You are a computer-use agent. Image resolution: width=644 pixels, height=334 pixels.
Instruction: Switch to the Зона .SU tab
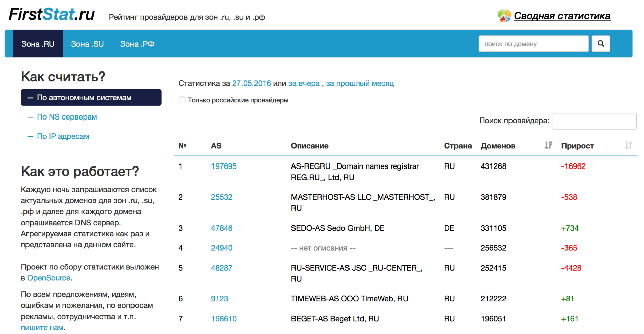(x=87, y=44)
